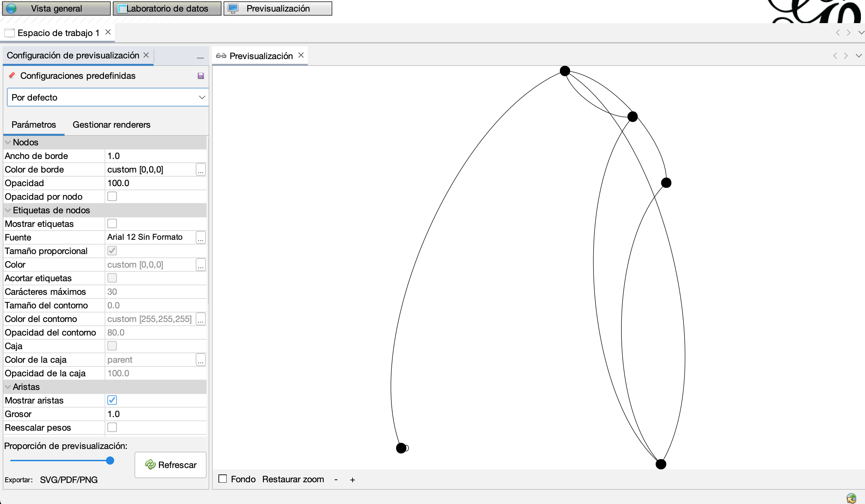This screenshot has width=865, height=504.
Task: Open ellipsis for Color de la caja
Action: coord(201,360)
